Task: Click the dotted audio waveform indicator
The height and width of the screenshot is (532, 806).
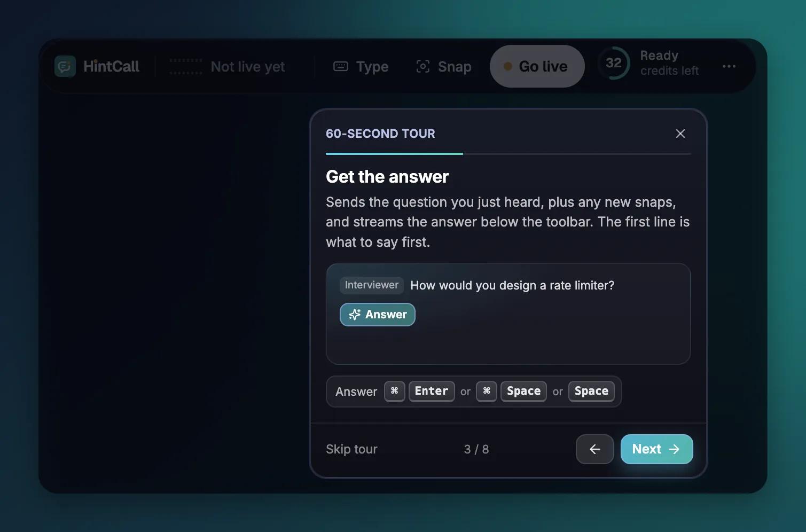Action: click(x=186, y=67)
